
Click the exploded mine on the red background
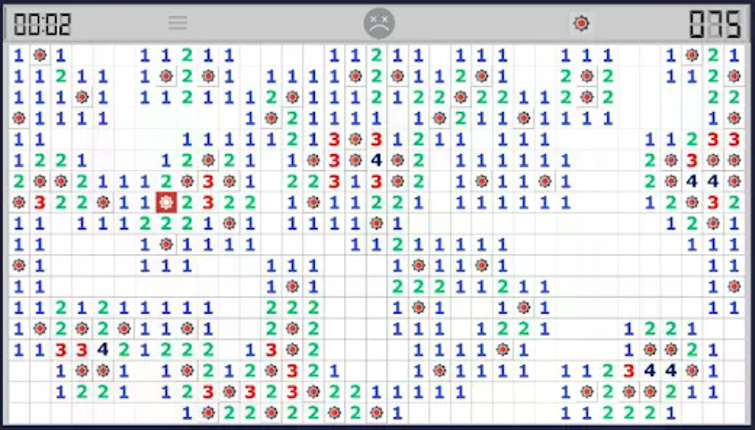pyautogui.click(x=166, y=202)
